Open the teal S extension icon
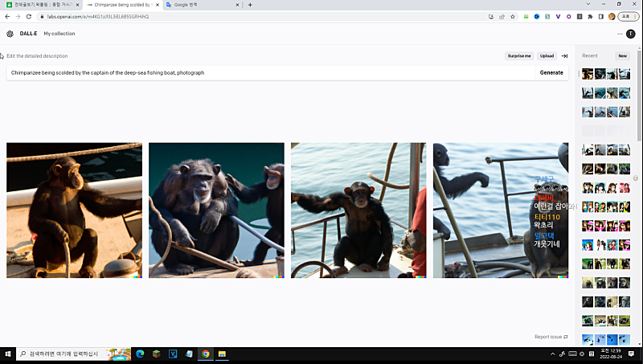This screenshot has width=643, height=364. pyautogui.click(x=547, y=16)
